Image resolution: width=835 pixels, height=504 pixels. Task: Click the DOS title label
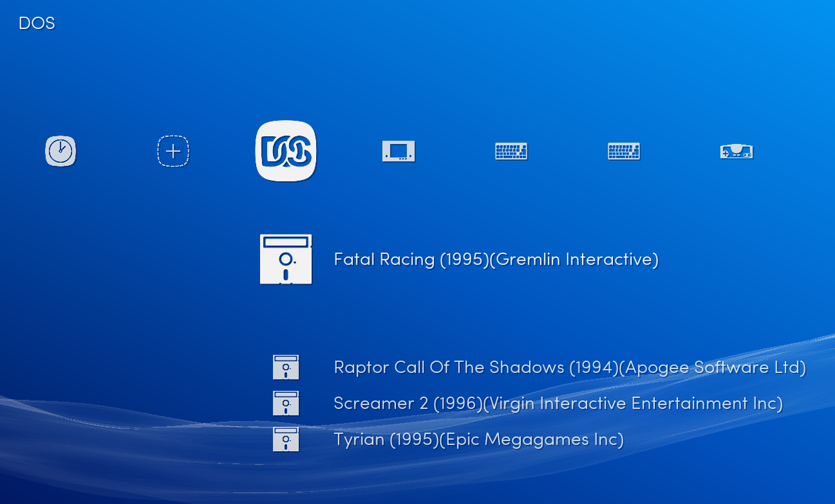click(37, 23)
